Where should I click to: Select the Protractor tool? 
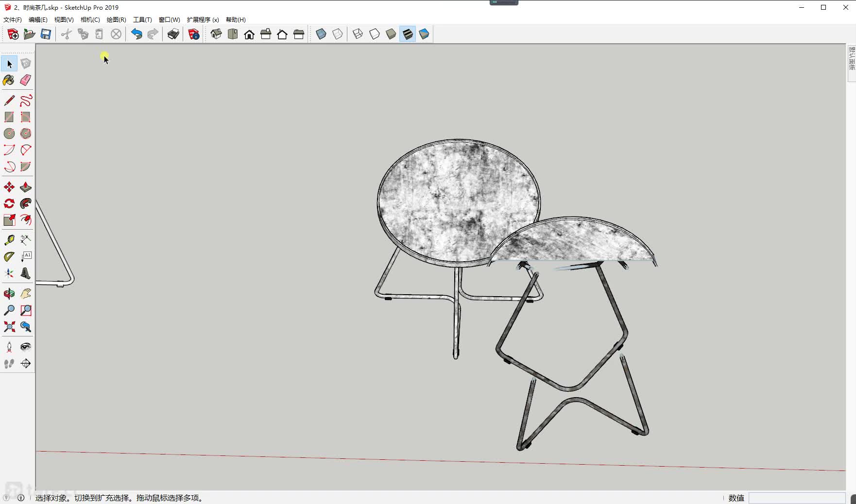pyautogui.click(x=9, y=256)
